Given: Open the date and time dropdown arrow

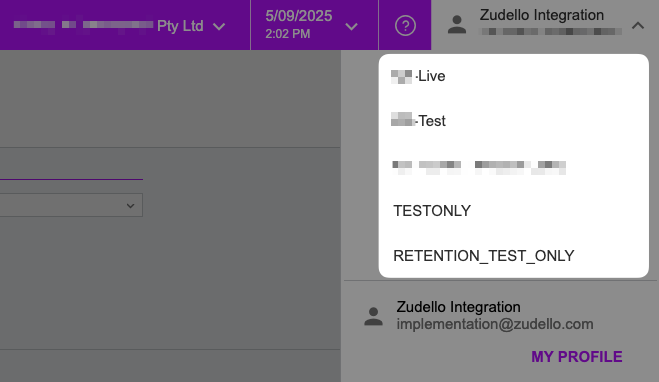Looking at the screenshot, I should click(x=351, y=27).
